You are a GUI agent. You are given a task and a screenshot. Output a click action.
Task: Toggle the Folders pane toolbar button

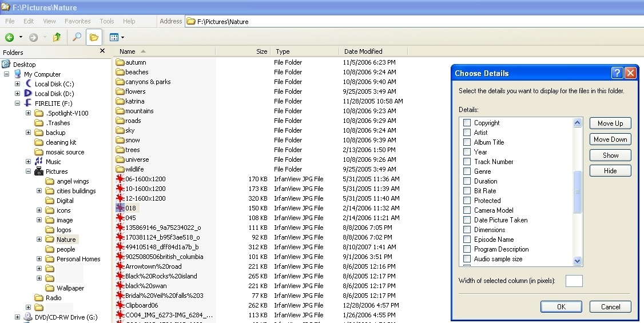coord(94,37)
